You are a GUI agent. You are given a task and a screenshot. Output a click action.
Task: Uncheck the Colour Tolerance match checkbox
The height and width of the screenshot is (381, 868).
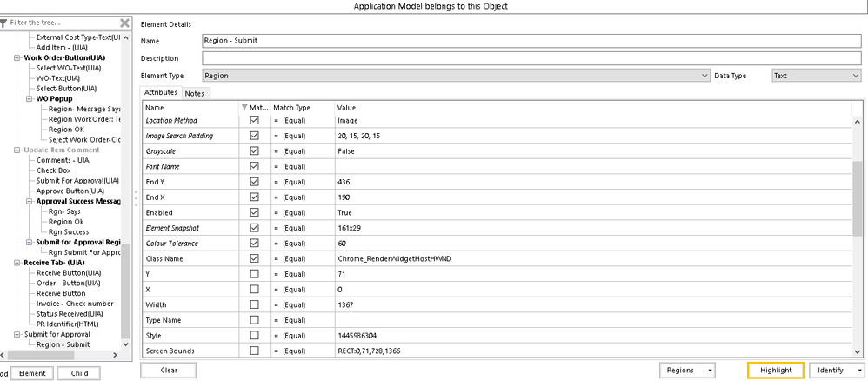click(x=254, y=243)
